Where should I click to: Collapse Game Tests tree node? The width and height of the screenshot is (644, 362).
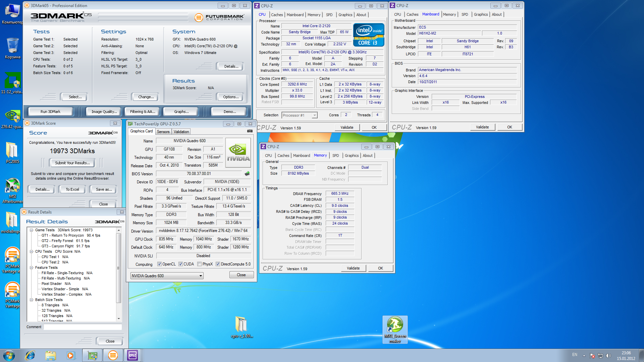[32, 230]
